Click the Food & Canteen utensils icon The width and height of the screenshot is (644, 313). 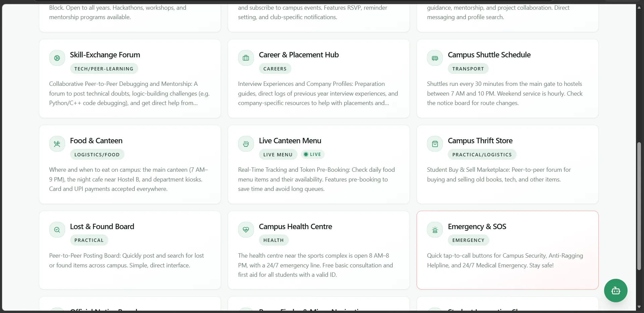coord(57,144)
